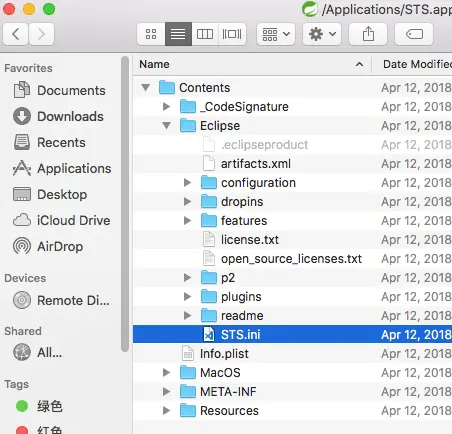Click the p2 folder icon

pos(209,278)
